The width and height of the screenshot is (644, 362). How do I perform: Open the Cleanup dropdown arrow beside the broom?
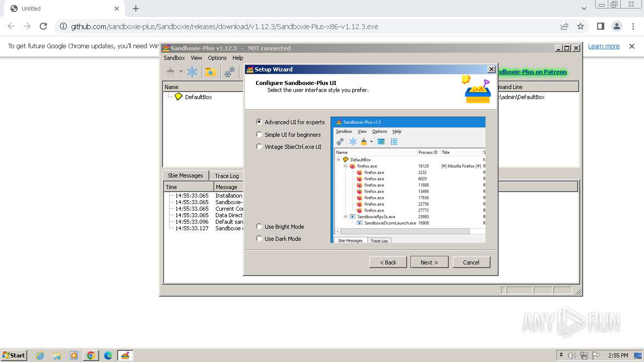181,72
